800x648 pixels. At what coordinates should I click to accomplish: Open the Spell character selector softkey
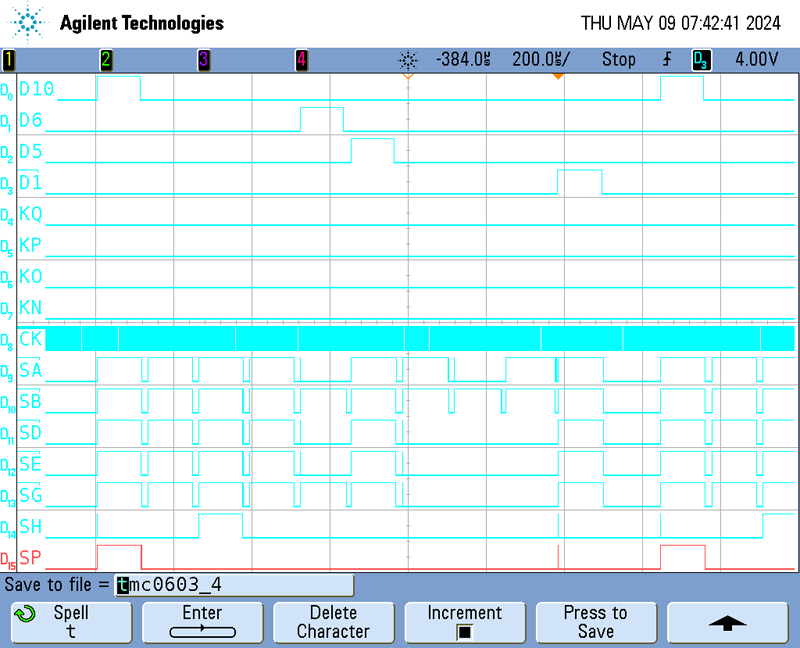point(71,622)
